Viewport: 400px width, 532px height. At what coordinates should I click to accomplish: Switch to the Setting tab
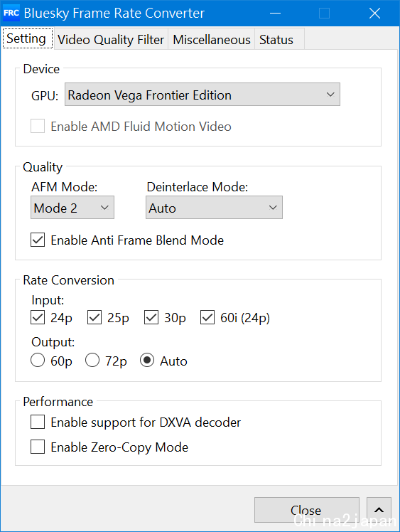(x=27, y=38)
